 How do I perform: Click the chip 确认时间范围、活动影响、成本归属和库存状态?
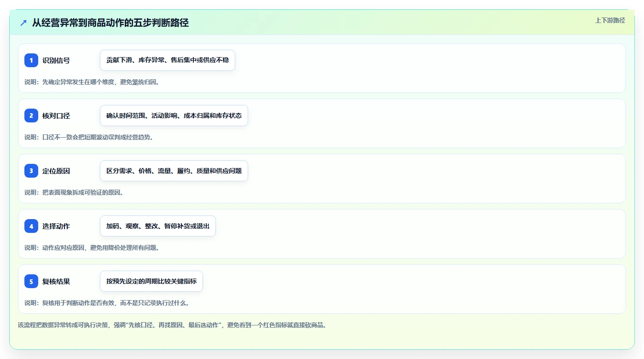click(174, 116)
